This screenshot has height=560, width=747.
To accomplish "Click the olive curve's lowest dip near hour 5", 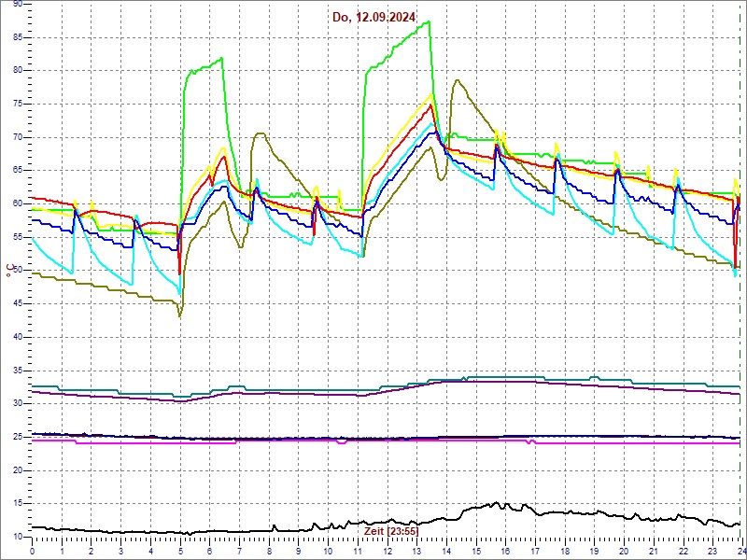I will 179,315.
